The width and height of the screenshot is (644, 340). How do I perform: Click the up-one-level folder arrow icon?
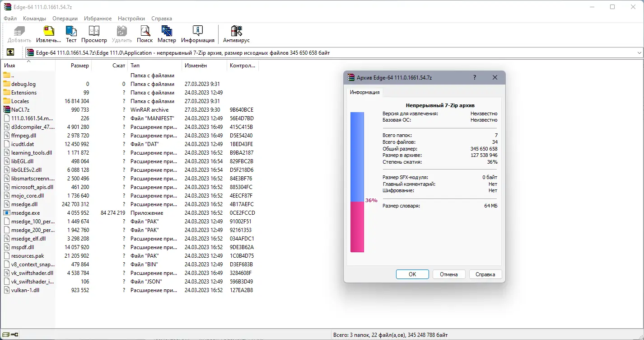10,52
